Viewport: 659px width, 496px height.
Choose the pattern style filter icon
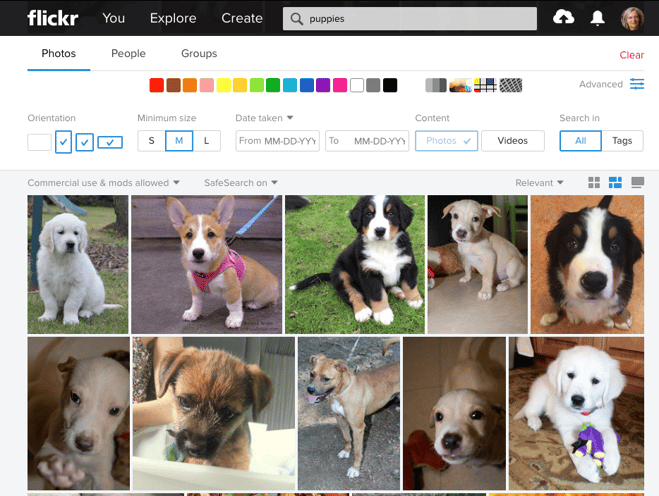click(511, 85)
